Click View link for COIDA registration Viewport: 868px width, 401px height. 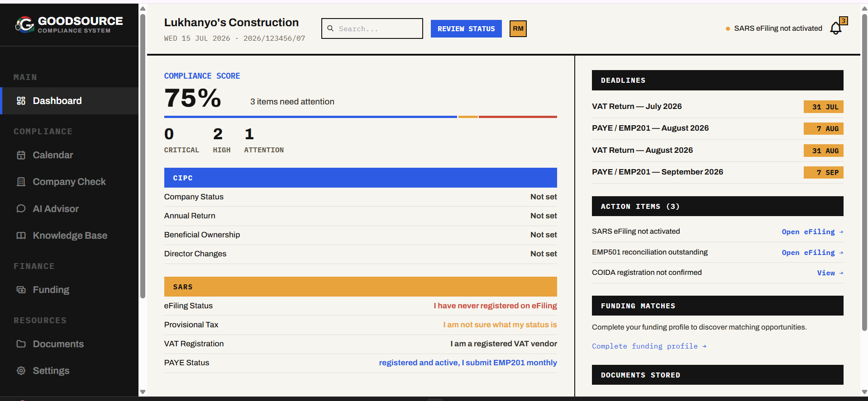[830, 273]
